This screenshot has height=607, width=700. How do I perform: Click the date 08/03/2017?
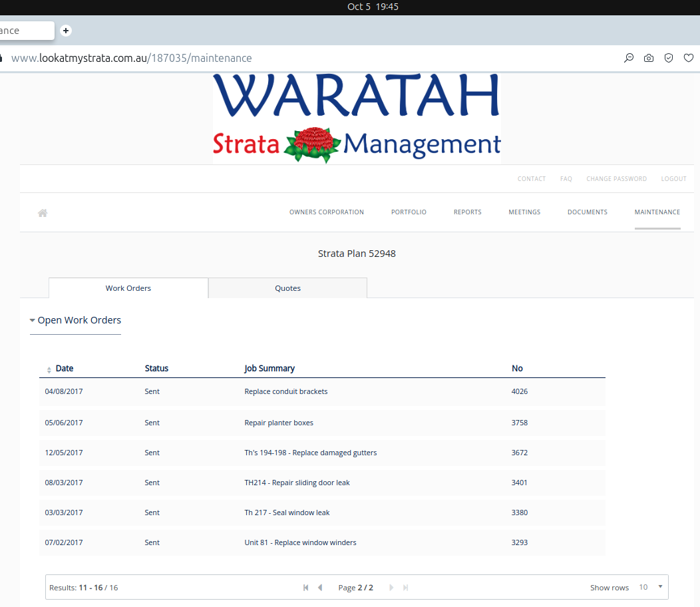(x=64, y=483)
